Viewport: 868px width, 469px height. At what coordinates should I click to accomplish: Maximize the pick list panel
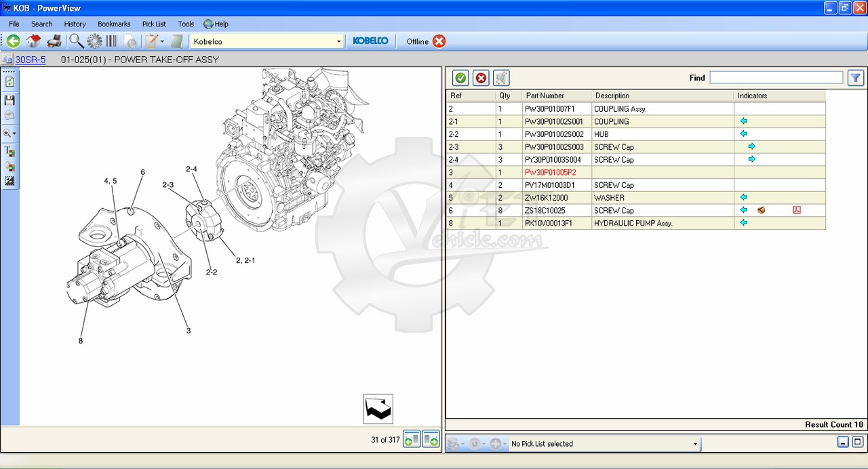857,442
